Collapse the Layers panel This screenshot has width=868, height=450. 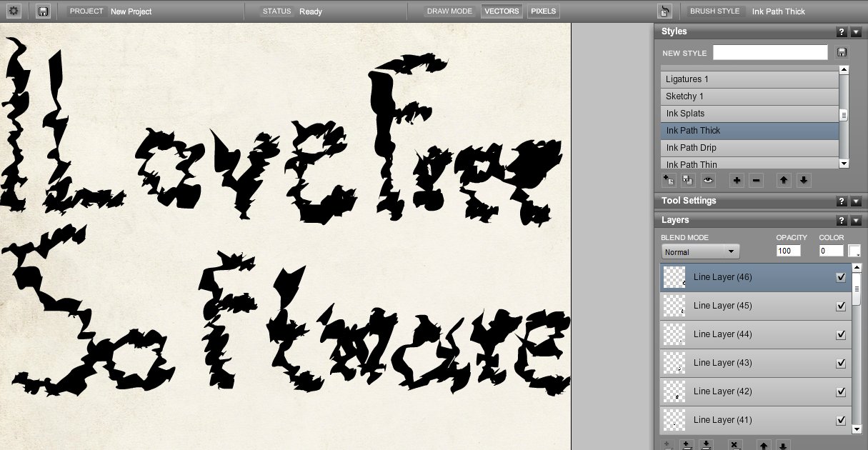click(x=856, y=221)
